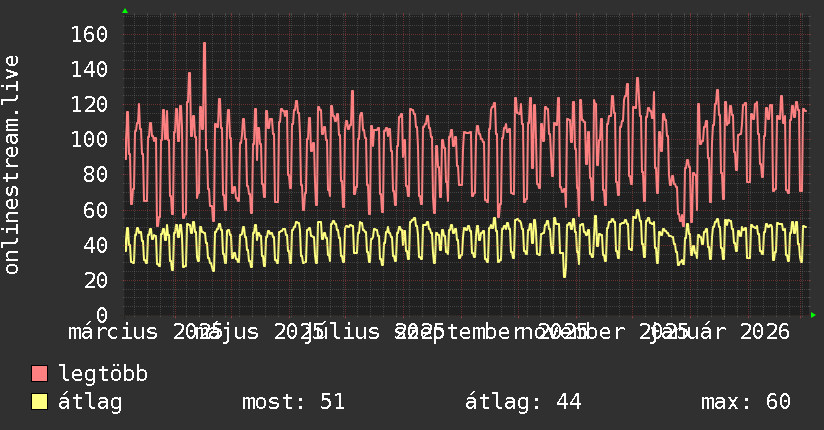Select the átlag: 44 statistic

(x=523, y=402)
